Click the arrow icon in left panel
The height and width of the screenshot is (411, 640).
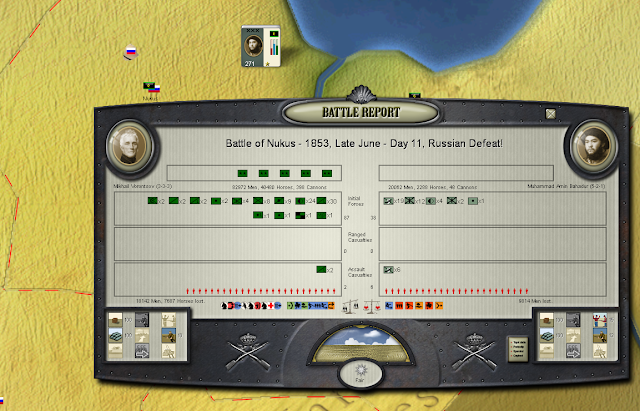(142, 351)
